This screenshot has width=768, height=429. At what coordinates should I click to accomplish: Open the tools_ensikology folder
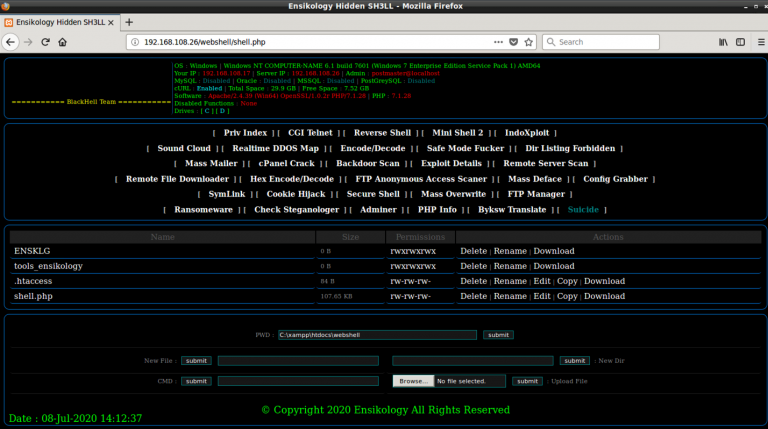tap(48, 266)
